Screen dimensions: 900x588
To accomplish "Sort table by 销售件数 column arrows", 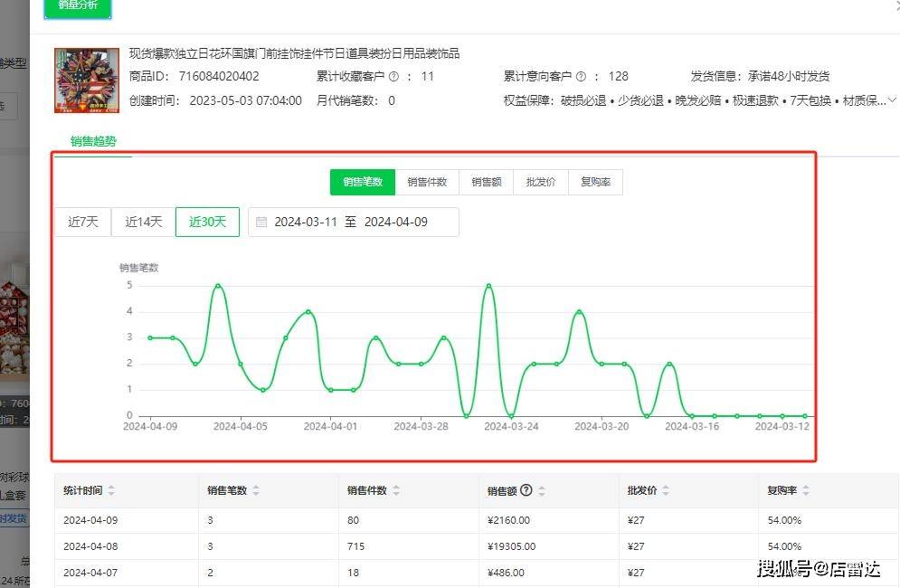I will coord(396,490).
